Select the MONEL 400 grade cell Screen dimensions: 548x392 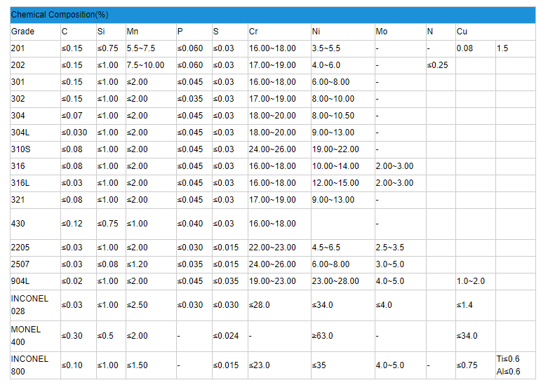pos(27,336)
